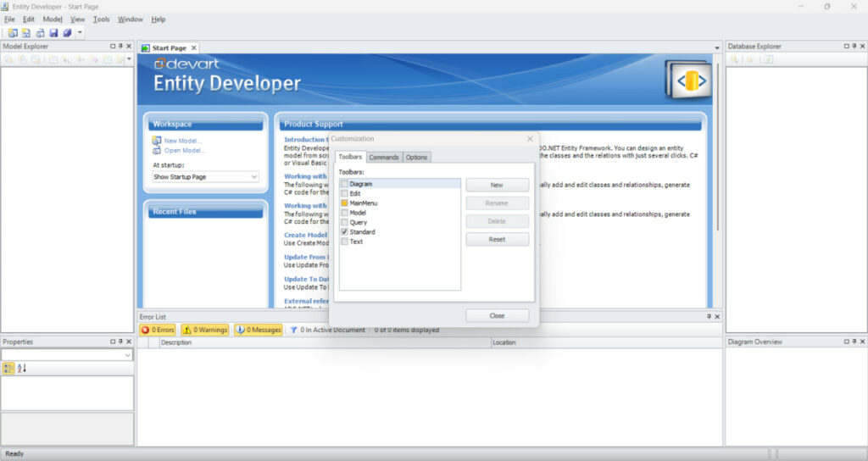Screen dimensions: 868x461
Task: Pin the Model Explorer panel
Action: (x=120, y=47)
